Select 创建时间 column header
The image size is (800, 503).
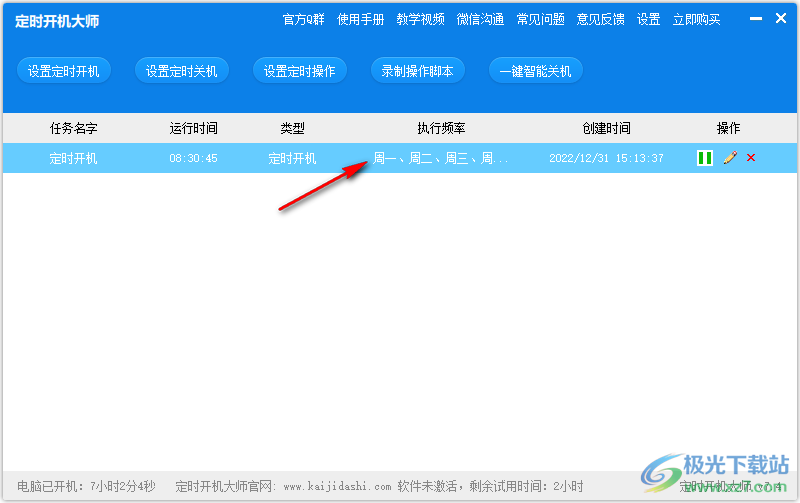pyautogui.click(x=607, y=128)
